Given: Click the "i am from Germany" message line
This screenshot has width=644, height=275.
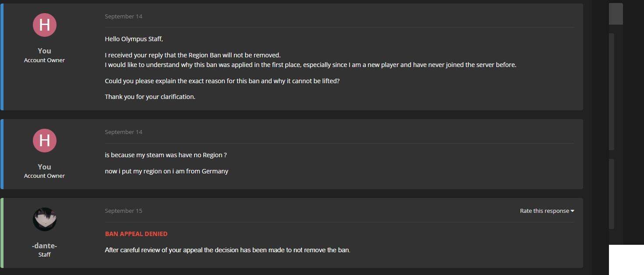Looking at the screenshot, I should coord(166,171).
